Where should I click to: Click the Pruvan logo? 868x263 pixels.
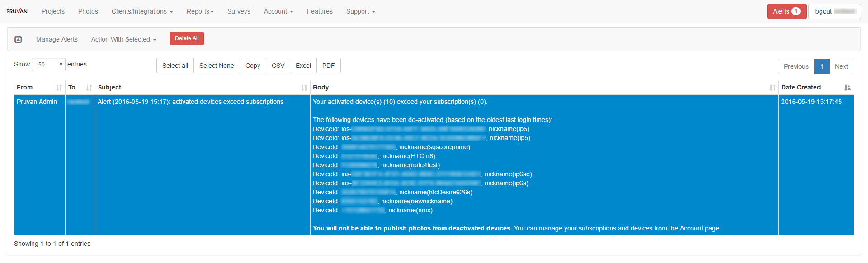pos(17,11)
